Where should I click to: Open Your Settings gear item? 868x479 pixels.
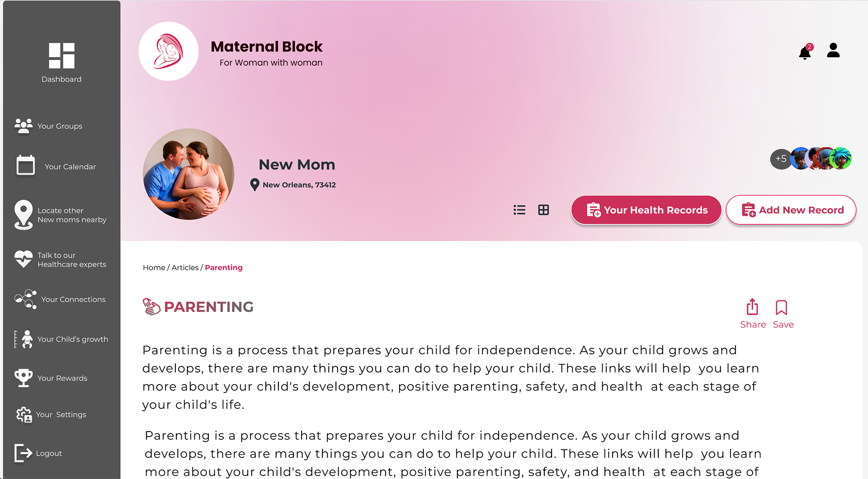coord(51,414)
